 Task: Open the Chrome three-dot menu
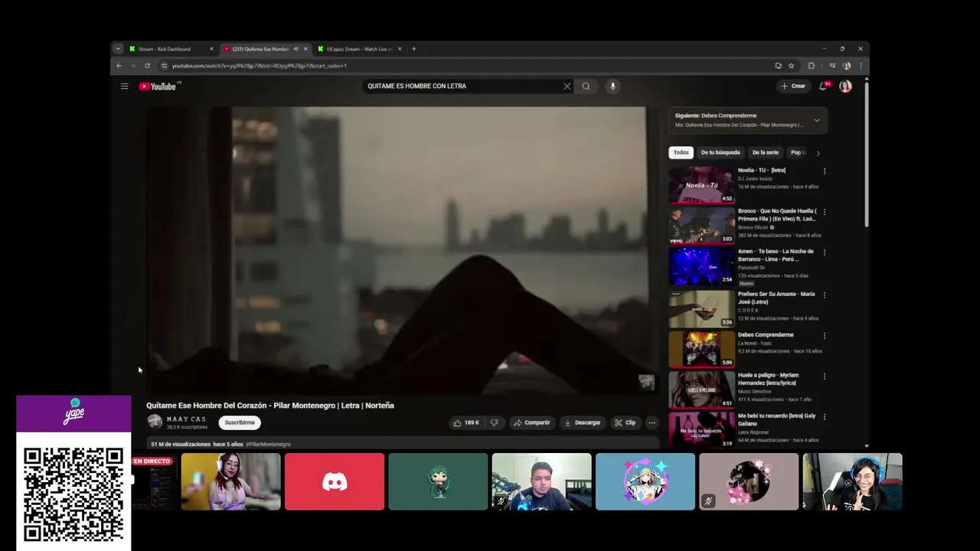(861, 66)
